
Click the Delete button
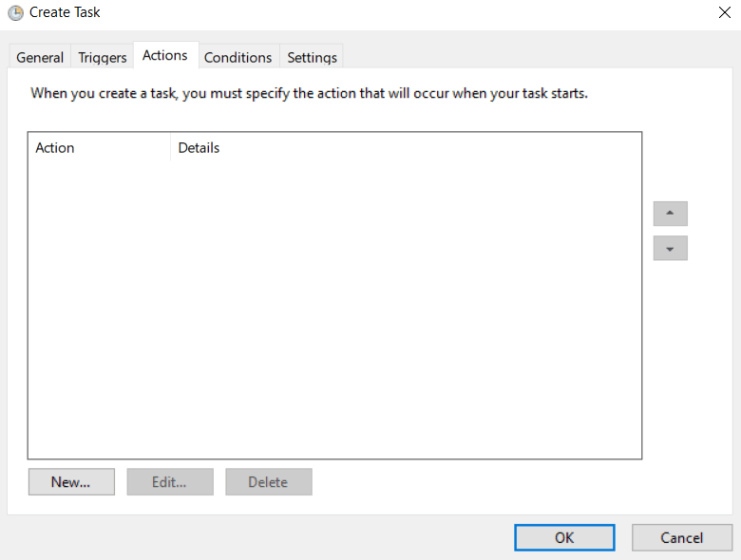[268, 482]
